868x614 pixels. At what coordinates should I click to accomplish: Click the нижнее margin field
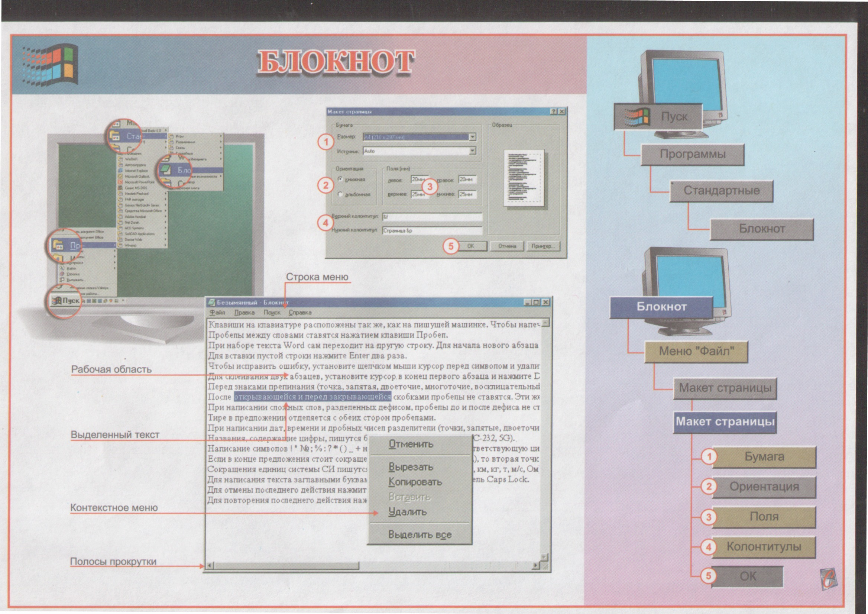[467, 194]
